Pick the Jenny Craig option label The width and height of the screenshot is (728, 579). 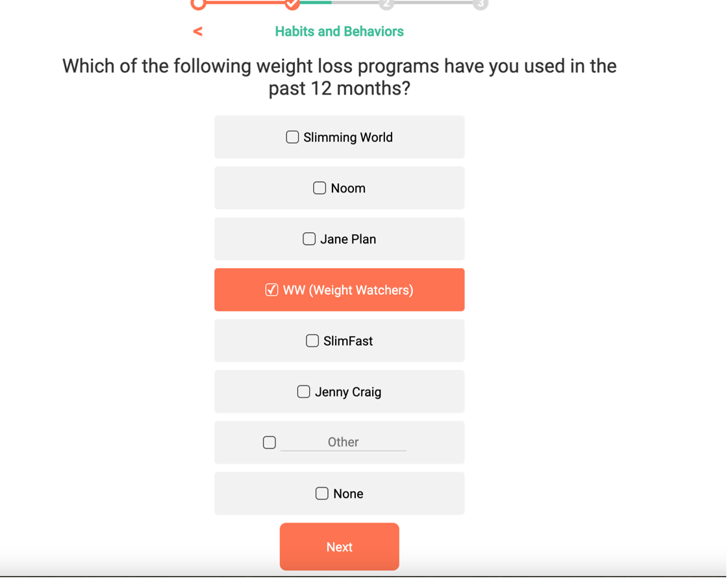(x=348, y=392)
